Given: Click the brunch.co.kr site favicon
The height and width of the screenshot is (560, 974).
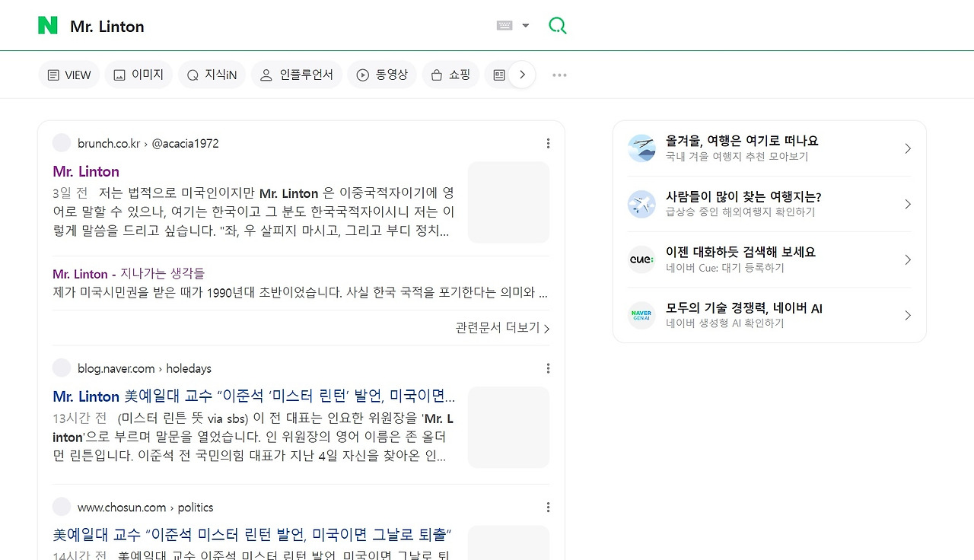Looking at the screenshot, I should coord(62,143).
